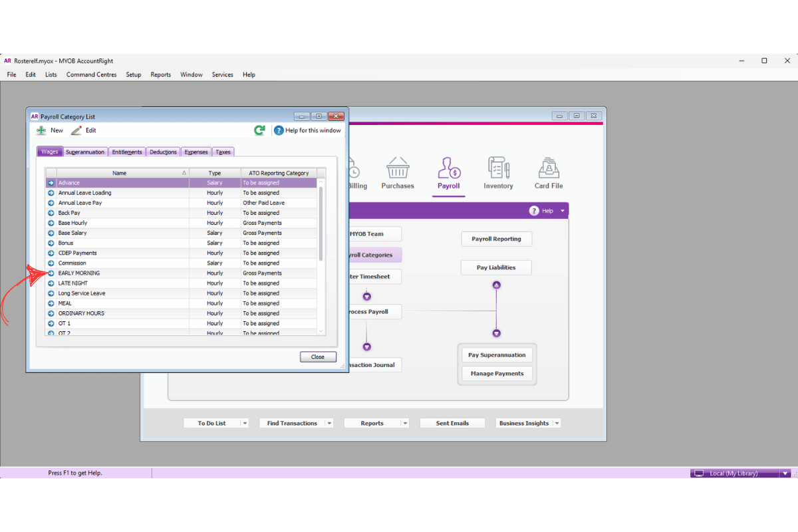Open the LATE NIGHT arrow icon
This screenshot has height=532, width=798.
tap(51, 283)
